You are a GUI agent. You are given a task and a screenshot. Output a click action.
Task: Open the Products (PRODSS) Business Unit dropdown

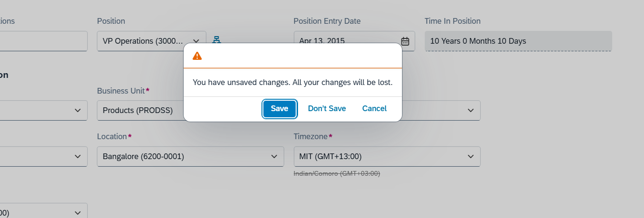click(140, 110)
